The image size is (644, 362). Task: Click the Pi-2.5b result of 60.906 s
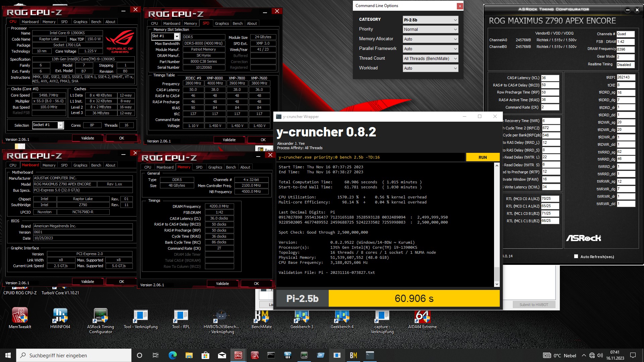pos(414,298)
